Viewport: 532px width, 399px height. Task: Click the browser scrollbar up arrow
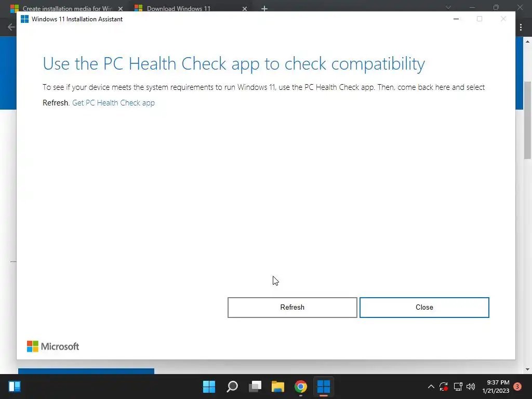click(x=528, y=42)
